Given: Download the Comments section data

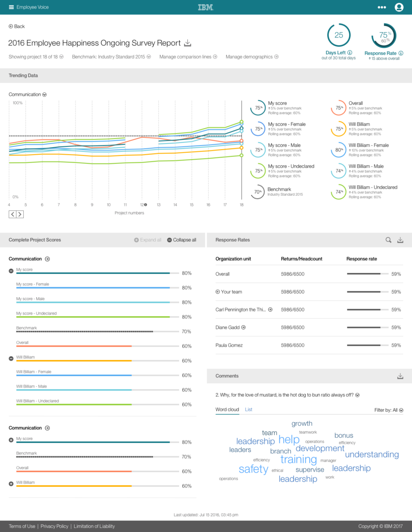Looking at the screenshot, I should click(400, 376).
